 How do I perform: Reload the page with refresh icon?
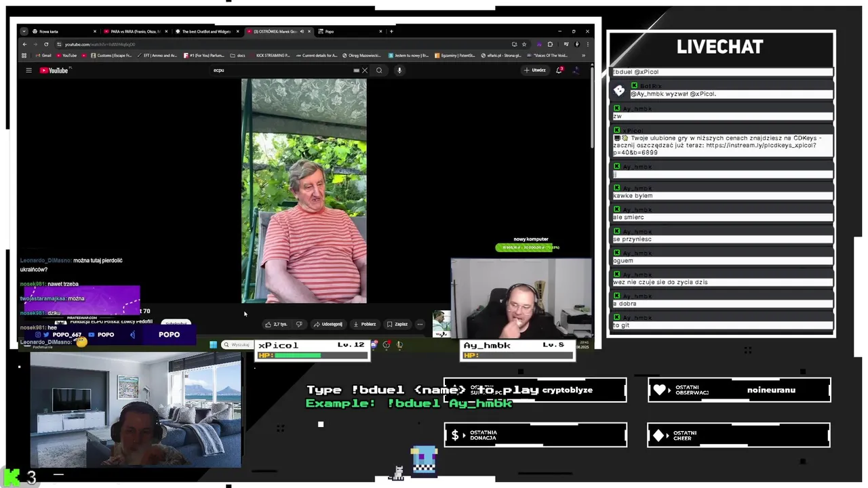[x=46, y=44]
